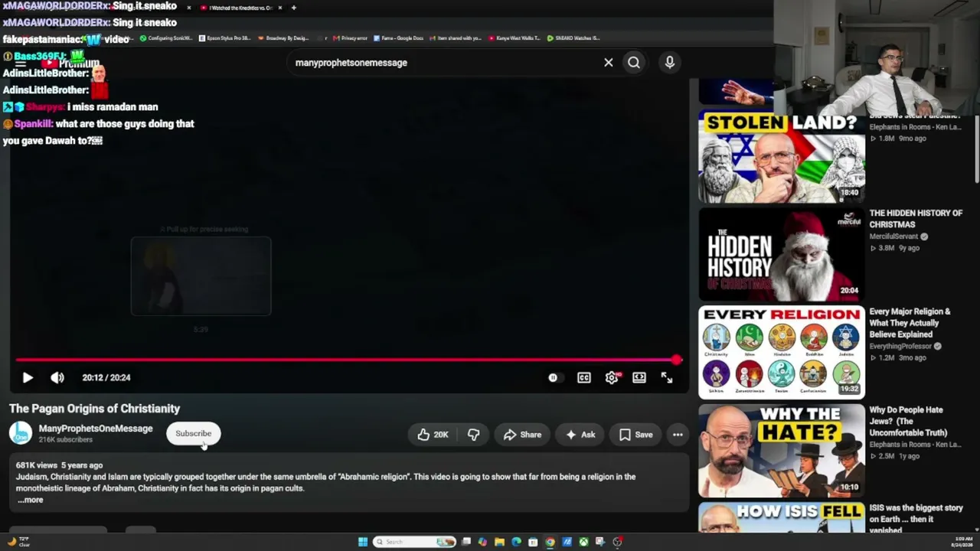Turn on closed captions (CC)
Image resolution: width=980 pixels, height=551 pixels.
584,377
